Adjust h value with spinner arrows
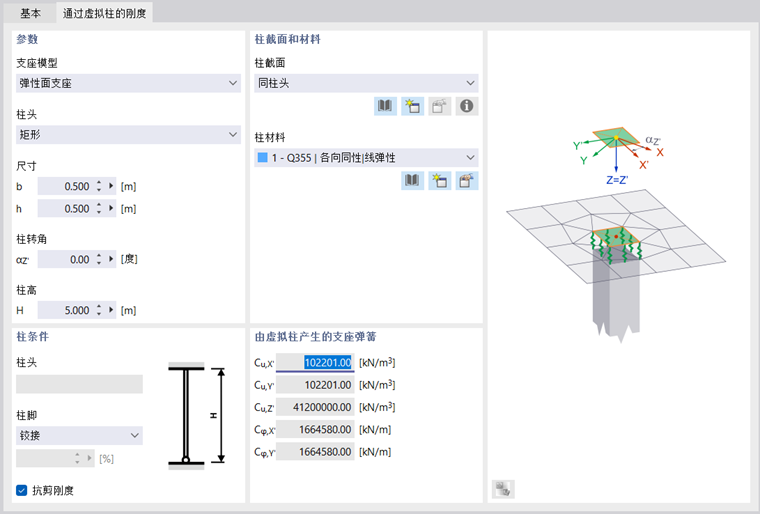Screen dimensions: 760x514 [99, 209]
